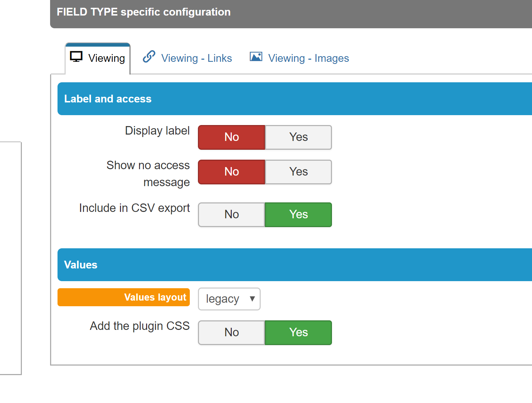Click the Add the plugin CSS label text

[140, 326]
